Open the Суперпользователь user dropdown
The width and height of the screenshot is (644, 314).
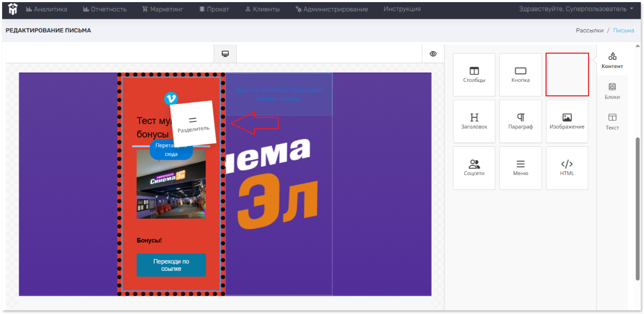pyautogui.click(x=577, y=9)
